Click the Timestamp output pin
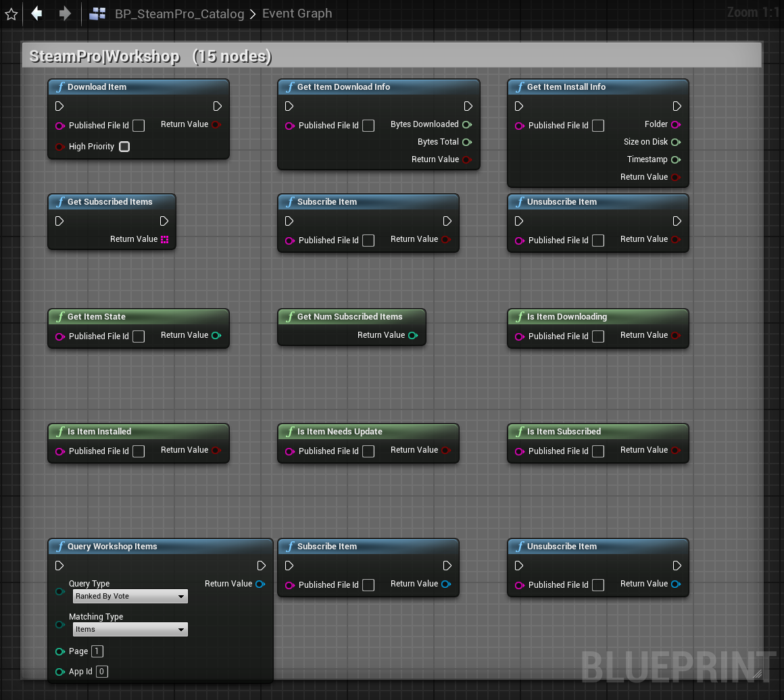 676,159
